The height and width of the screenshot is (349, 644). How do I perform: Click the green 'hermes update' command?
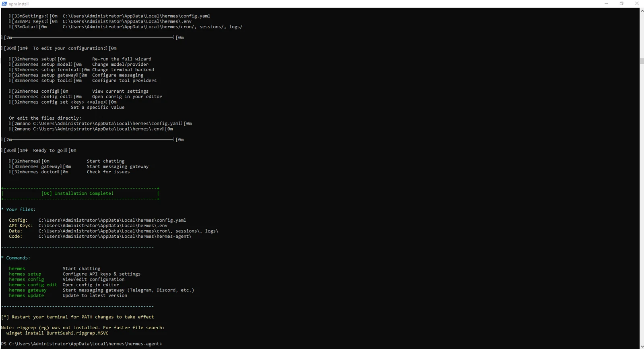(27, 295)
